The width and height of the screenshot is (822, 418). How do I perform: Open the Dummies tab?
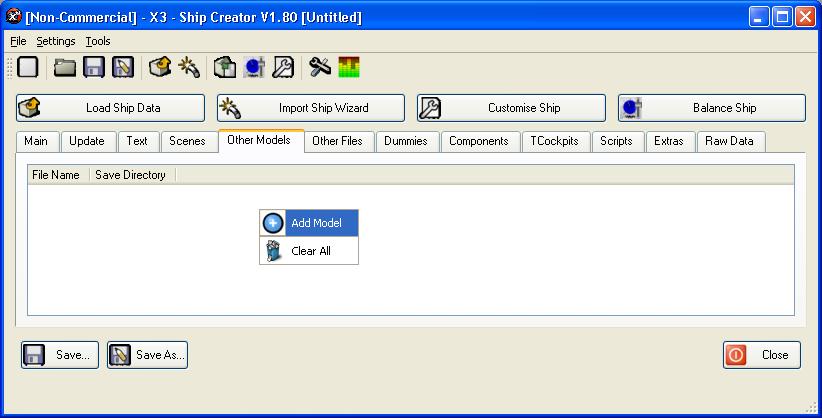tap(406, 141)
